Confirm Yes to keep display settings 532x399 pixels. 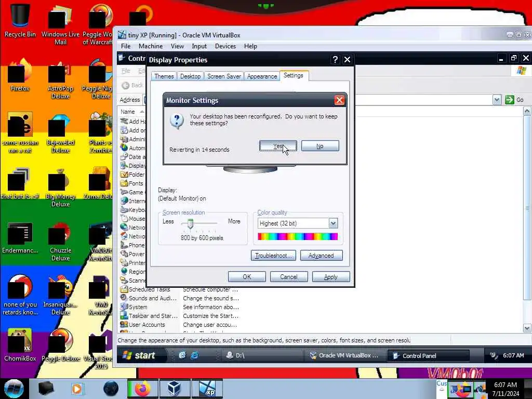tap(278, 146)
